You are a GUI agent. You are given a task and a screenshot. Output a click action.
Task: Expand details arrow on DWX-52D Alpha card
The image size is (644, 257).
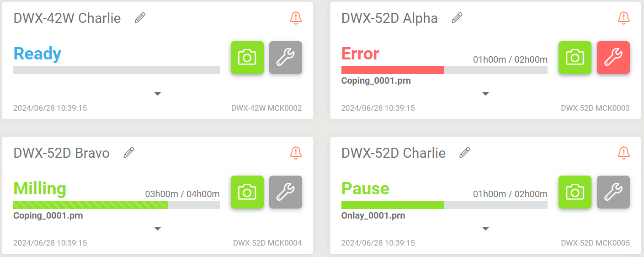pyautogui.click(x=485, y=94)
